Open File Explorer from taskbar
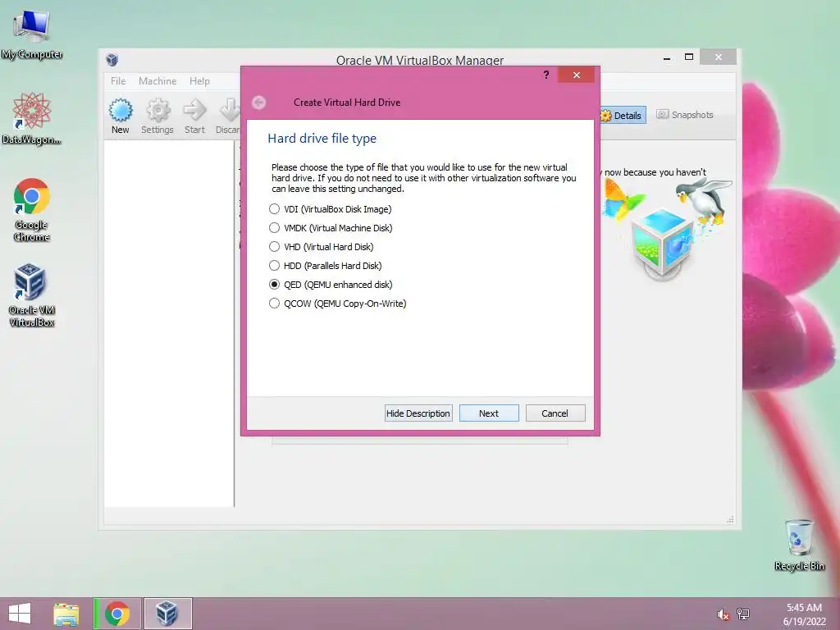This screenshot has height=630, width=840. coord(66,614)
